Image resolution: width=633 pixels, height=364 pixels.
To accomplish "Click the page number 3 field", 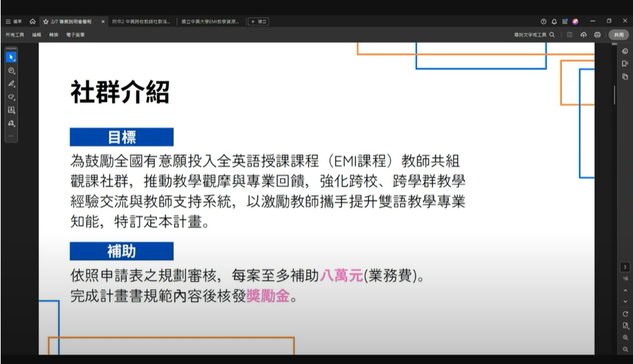I will point(625,267).
